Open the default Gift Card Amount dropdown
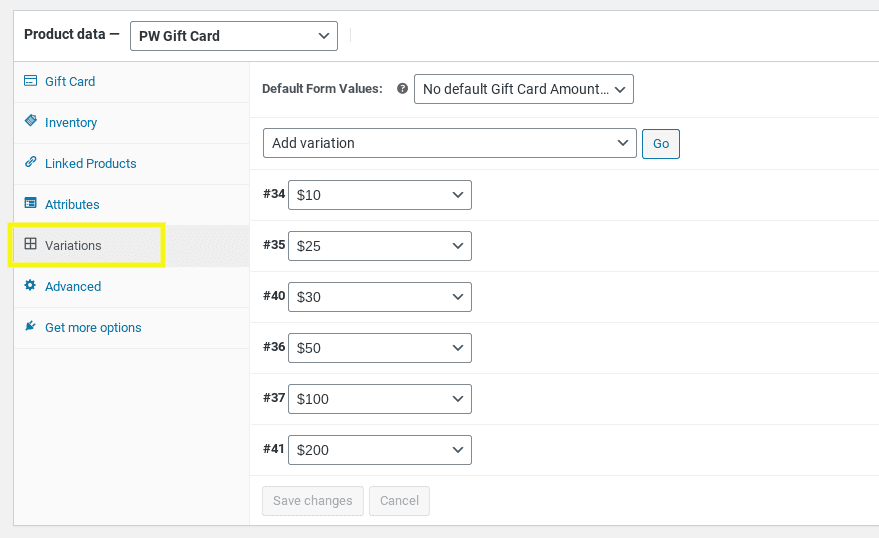The image size is (879, 538). coord(523,89)
